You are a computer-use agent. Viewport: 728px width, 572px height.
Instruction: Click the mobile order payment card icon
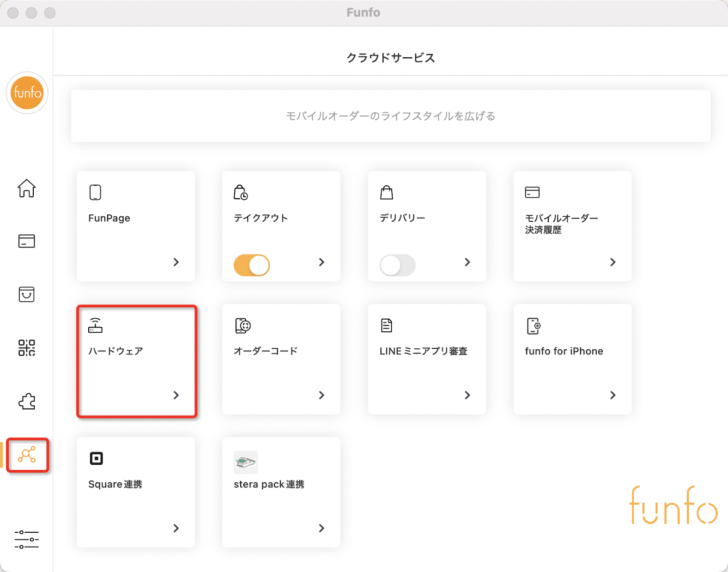pos(532,192)
